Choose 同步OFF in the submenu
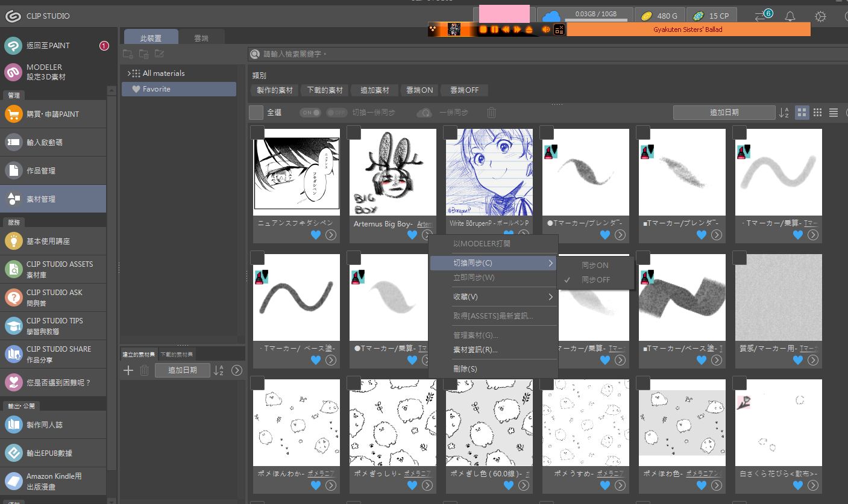 [595, 280]
